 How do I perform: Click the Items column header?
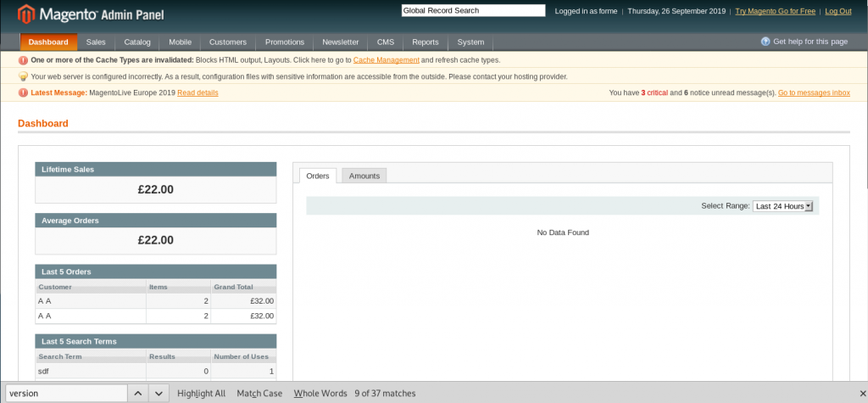[x=178, y=287]
